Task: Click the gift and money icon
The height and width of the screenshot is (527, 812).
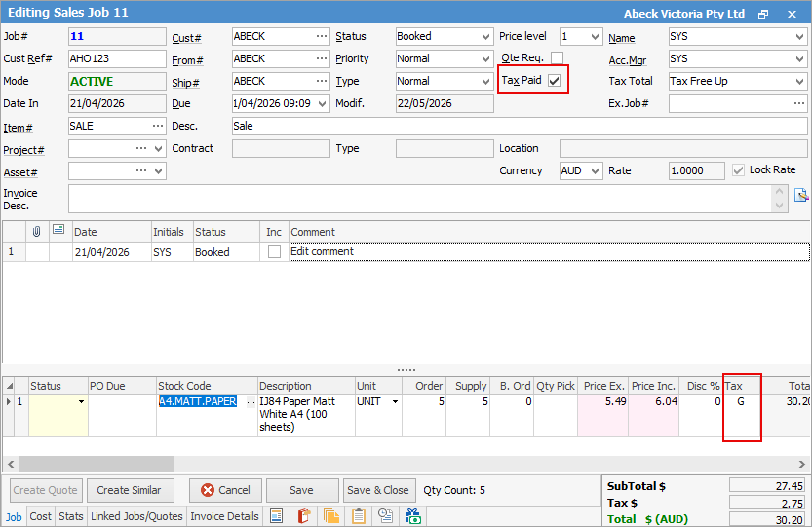Action: tap(412, 516)
